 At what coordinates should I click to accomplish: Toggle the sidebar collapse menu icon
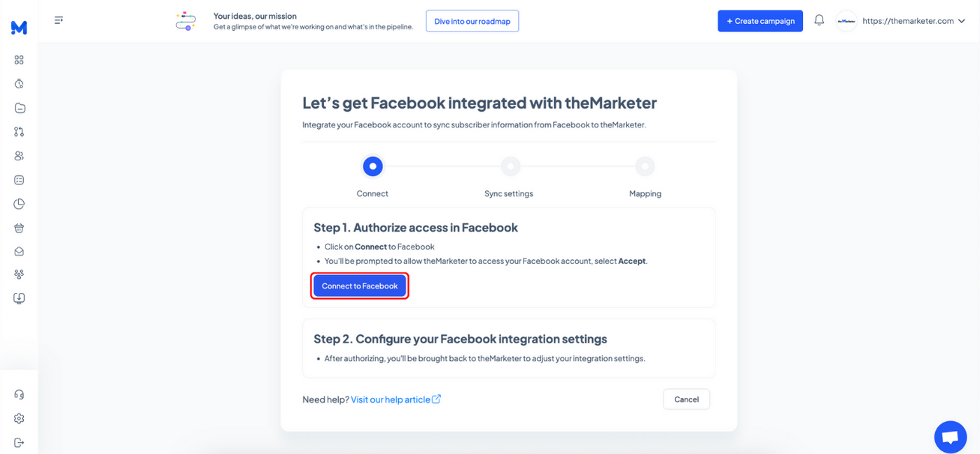click(x=59, y=20)
